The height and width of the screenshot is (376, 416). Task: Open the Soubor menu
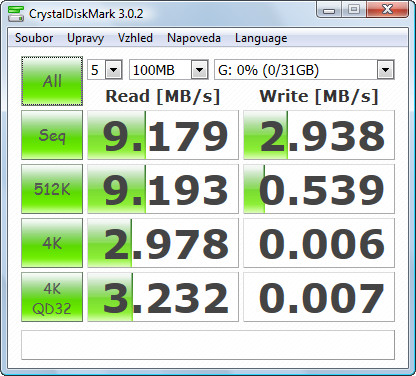point(34,38)
